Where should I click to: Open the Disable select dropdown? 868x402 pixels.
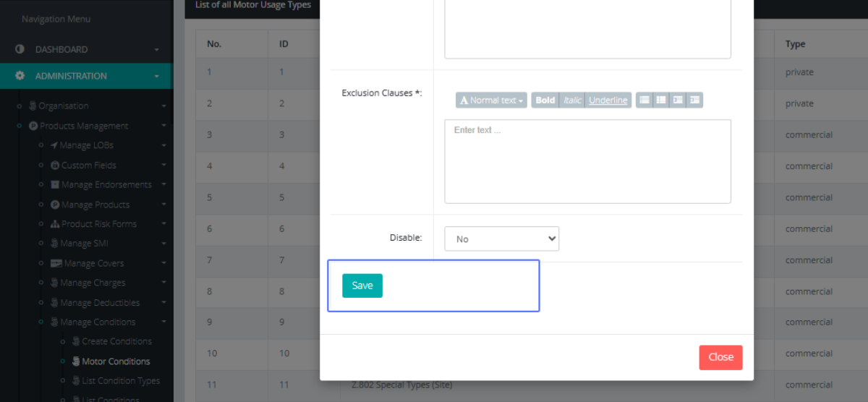[501, 239]
